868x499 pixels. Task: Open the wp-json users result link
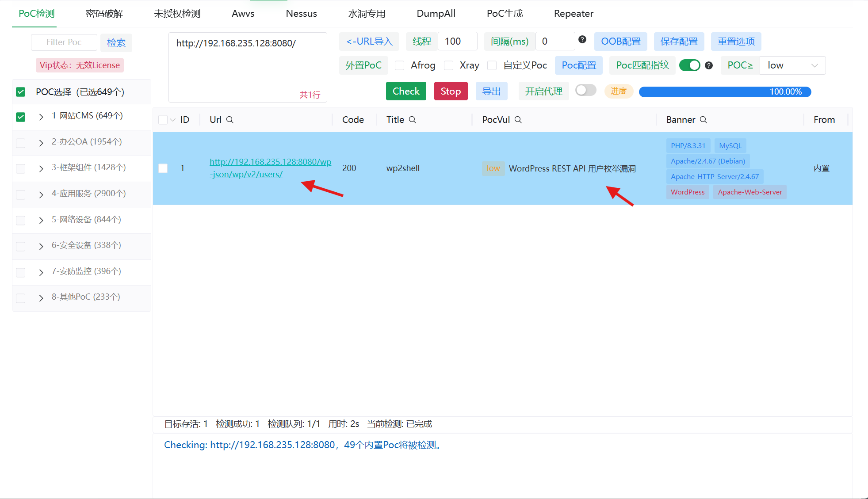(270, 168)
